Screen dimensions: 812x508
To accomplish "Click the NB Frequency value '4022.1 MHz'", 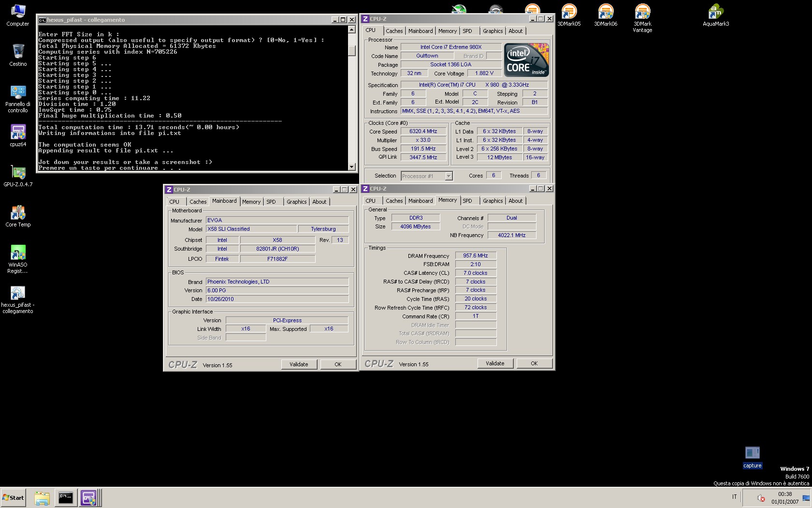I will coord(512,235).
